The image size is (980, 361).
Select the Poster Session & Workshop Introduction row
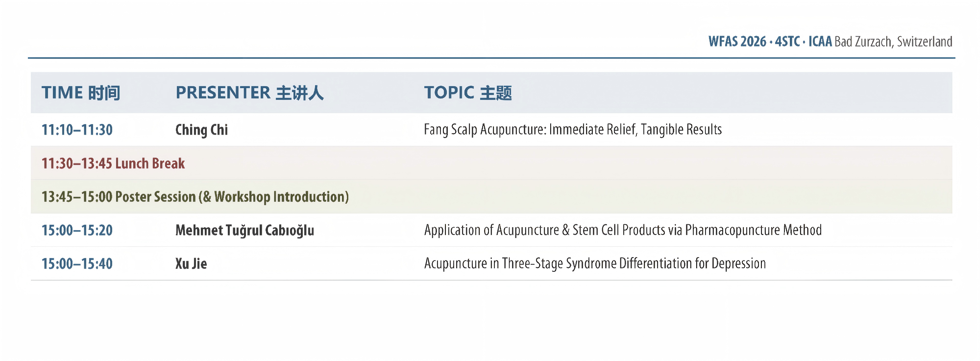(491, 196)
